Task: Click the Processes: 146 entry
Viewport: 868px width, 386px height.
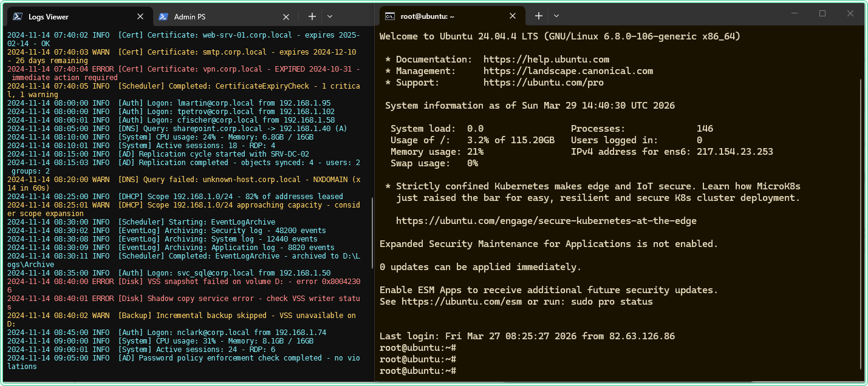Action: click(x=642, y=129)
